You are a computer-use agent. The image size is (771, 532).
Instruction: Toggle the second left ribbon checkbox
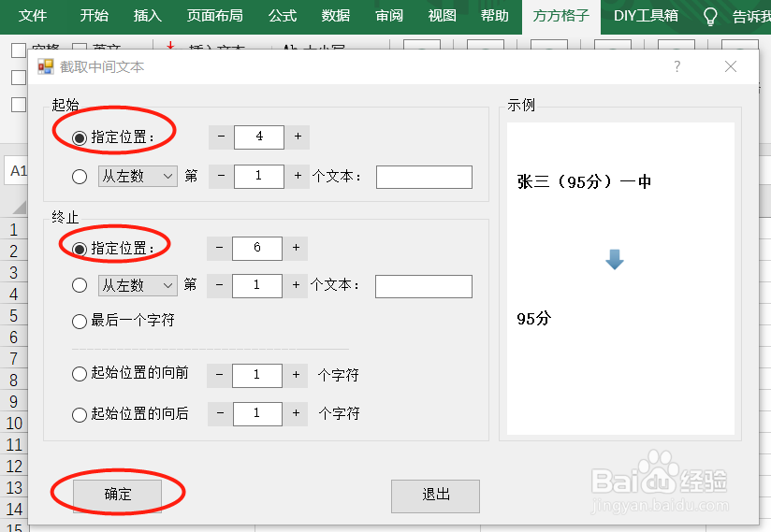pyautogui.click(x=19, y=77)
